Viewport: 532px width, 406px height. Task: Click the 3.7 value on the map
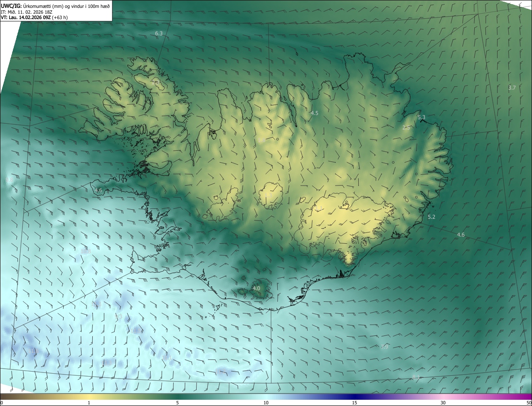click(512, 88)
